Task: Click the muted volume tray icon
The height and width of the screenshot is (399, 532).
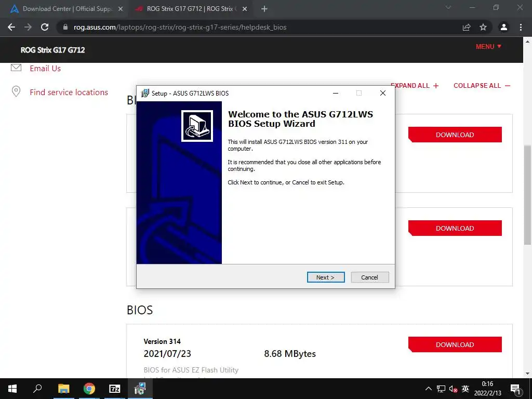Action: pyautogui.click(x=453, y=389)
